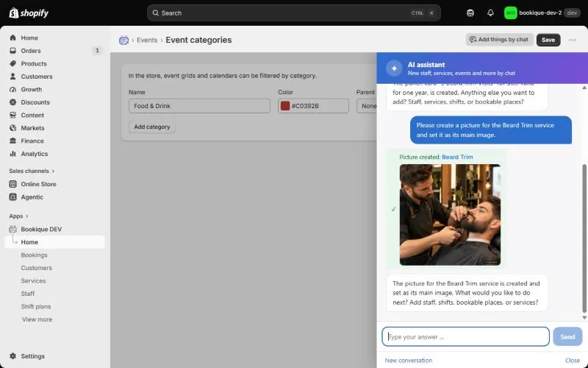Screen dimensions: 588x368
Task: Open store menu bookique-dev-2
Action: tap(542, 13)
